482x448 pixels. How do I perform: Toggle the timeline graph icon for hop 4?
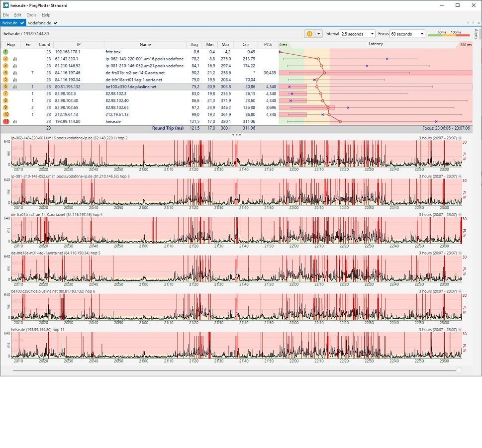(x=15, y=73)
